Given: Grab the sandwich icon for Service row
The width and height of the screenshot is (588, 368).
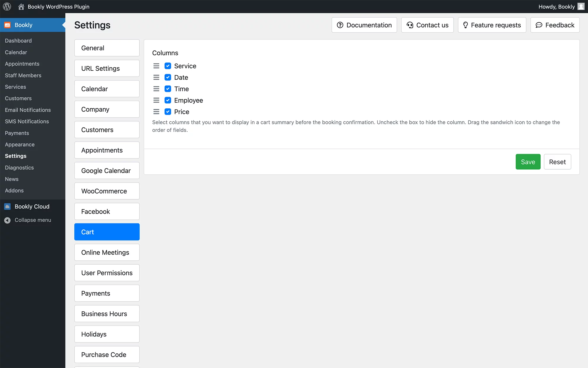Looking at the screenshot, I should click(x=156, y=66).
